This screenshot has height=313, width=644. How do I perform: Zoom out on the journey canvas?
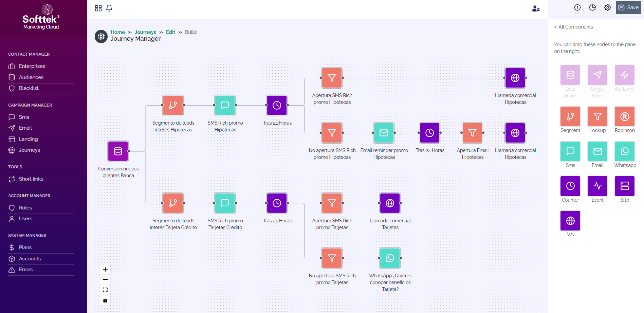[105, 280]
